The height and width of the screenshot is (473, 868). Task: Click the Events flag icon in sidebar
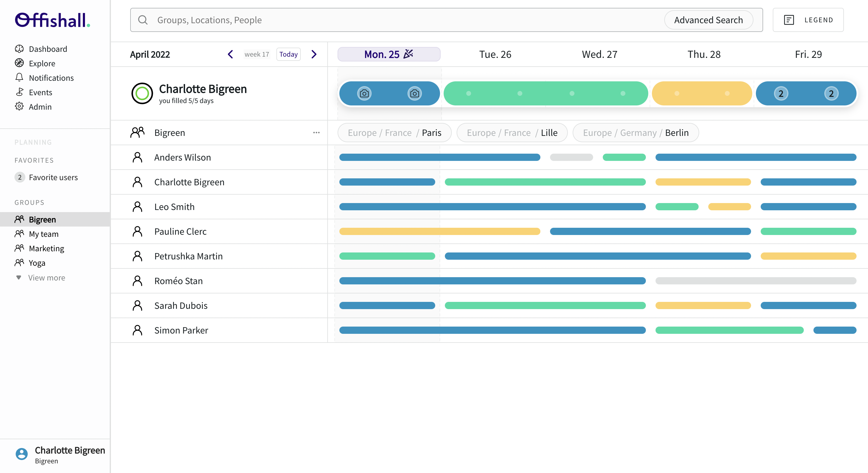coord(20,92)
